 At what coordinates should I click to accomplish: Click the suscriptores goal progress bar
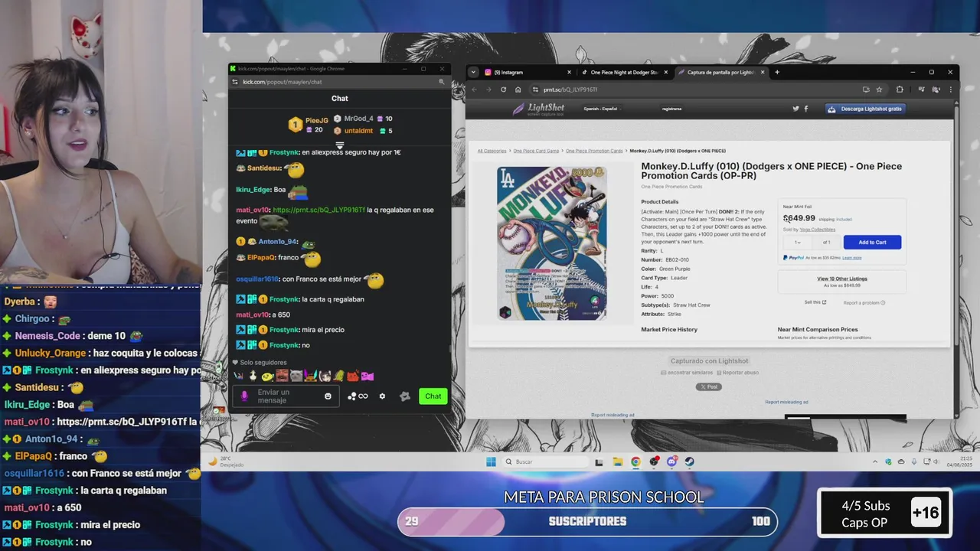(x=587, y=521)
